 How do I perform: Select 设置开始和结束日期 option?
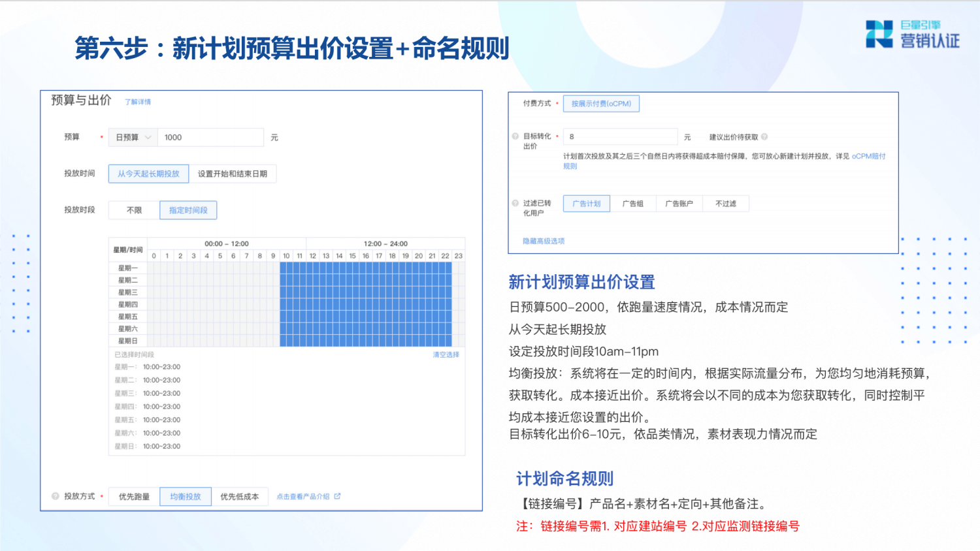[x=233, y=174]
